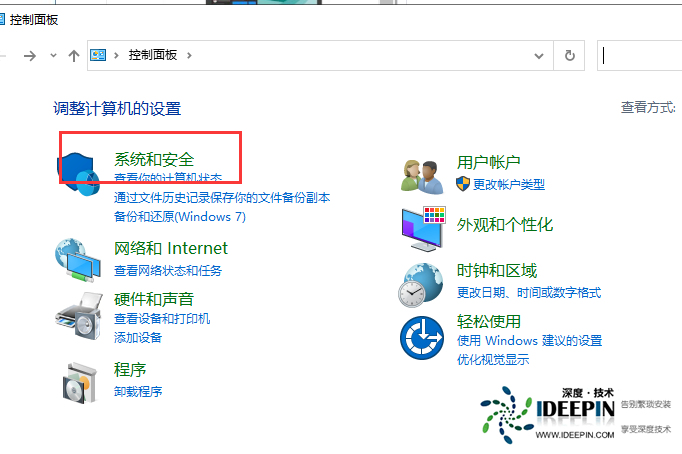Open 时钟和区域 category
This screenshot has height=454, width=682.
click(x=497, y=270)
